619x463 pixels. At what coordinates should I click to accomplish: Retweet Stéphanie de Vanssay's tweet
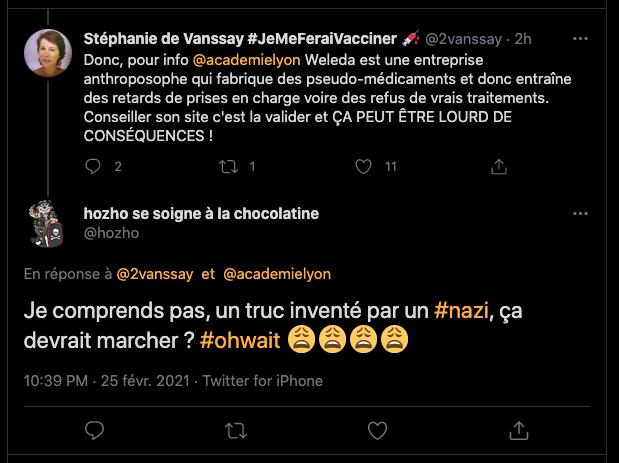point(228,166)
